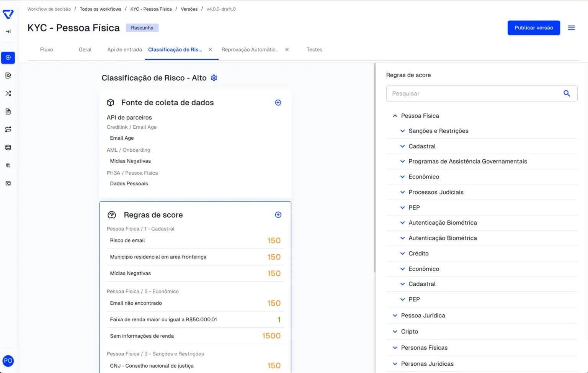The height and width of the screenshot is (373, 588).
Task: Collapse the Pessoa Física tree group
Action: coord(395,116)
